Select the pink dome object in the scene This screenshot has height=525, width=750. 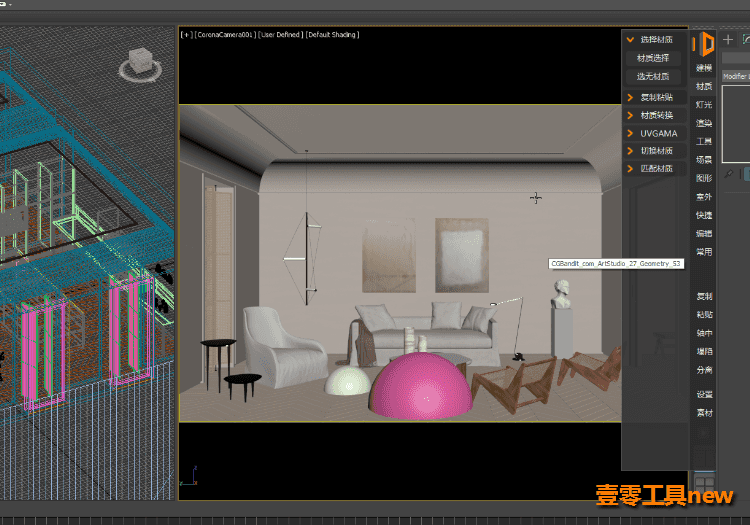coord(421,385)
